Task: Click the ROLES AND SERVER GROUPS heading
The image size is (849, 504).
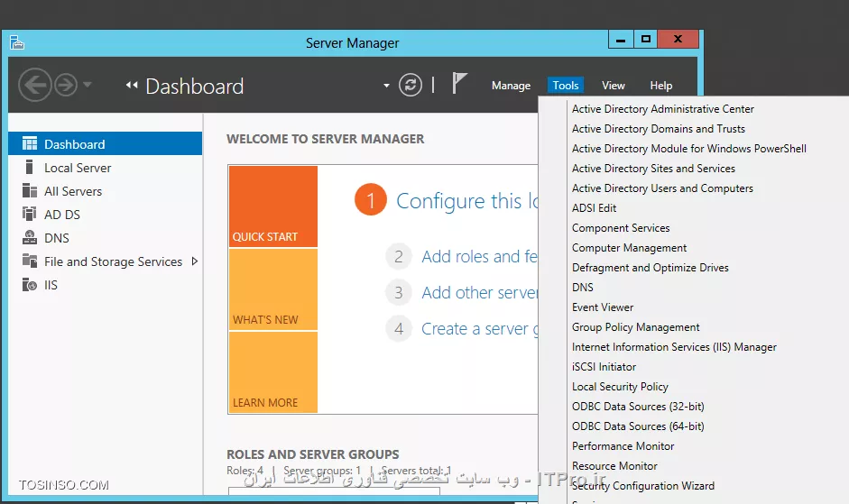Action: pos(312,454)
